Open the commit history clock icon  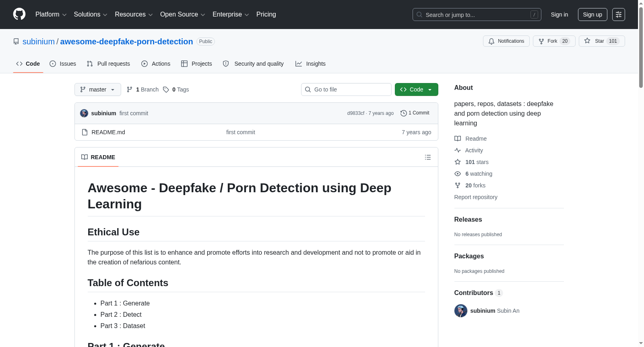404,113
